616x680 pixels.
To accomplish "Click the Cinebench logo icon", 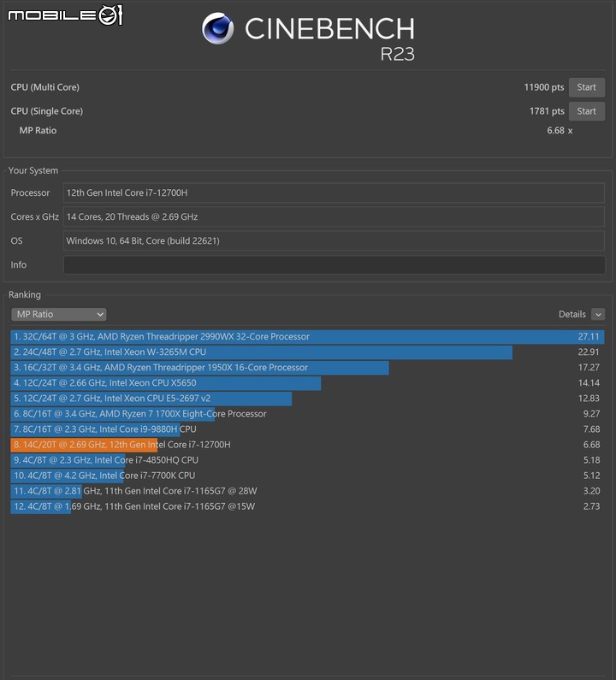I will (218, 28).
